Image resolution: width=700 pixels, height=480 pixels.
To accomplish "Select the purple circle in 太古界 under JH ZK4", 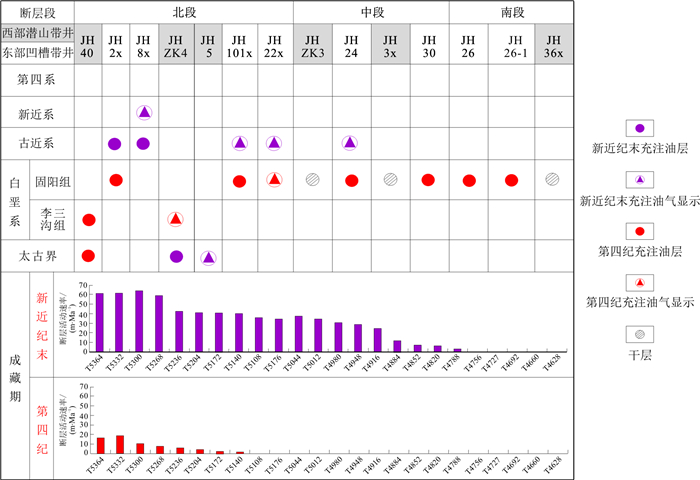I will coord(176,257).
